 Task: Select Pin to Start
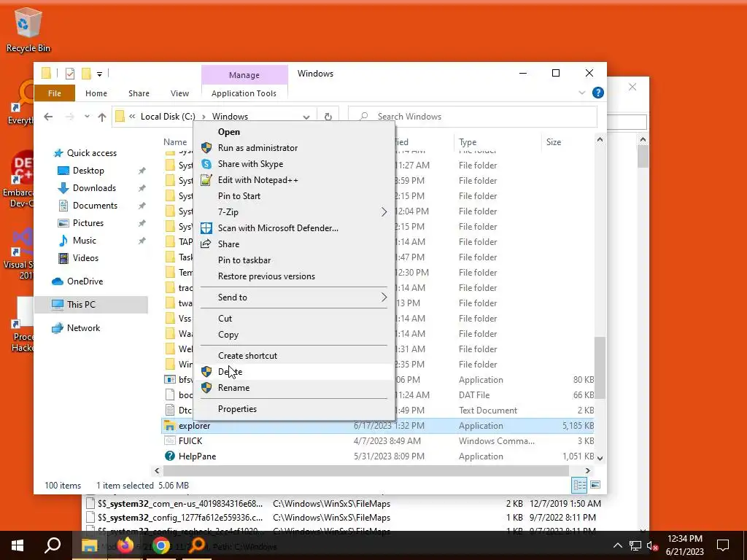(294, 196)
